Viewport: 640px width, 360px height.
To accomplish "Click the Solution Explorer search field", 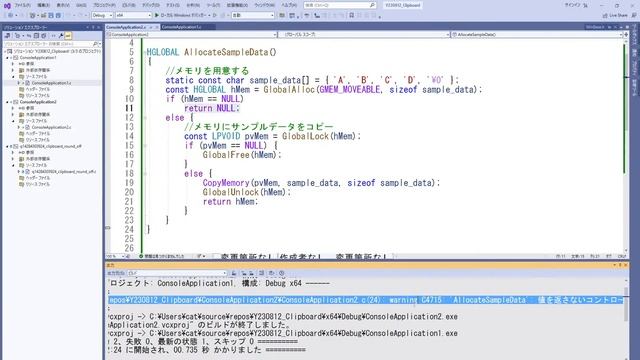I will [x=51, y=44].
